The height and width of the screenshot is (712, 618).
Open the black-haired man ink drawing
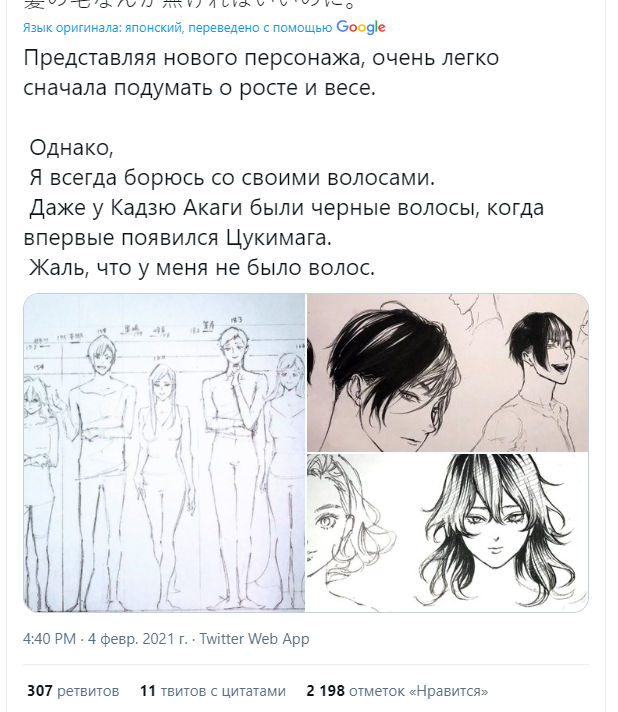click(x=448, y=372)
